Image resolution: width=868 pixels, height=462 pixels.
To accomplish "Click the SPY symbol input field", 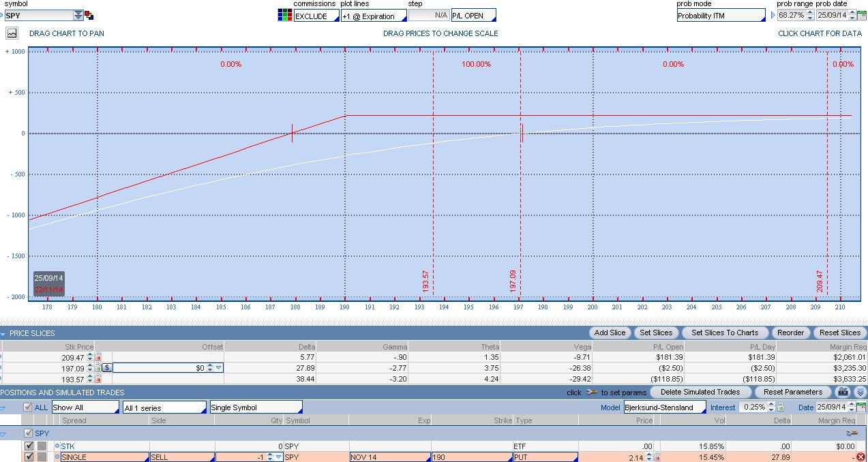I will coord(38,15).
